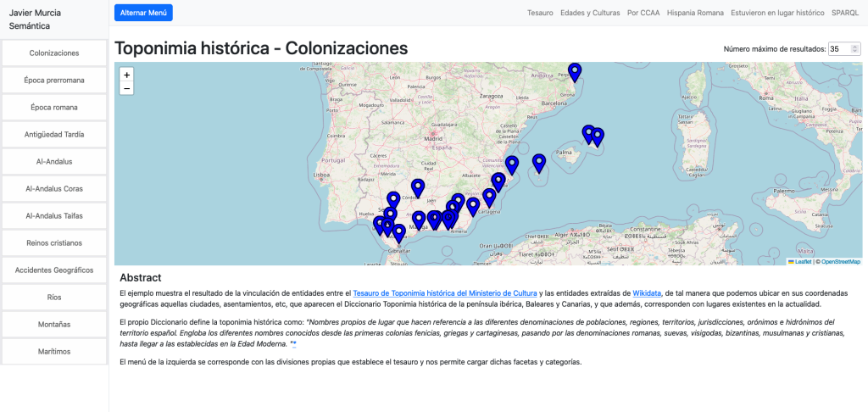The image size is (868, 412).
Task: Load the Reinos cristianos category
Action: (x=54, y=243)
